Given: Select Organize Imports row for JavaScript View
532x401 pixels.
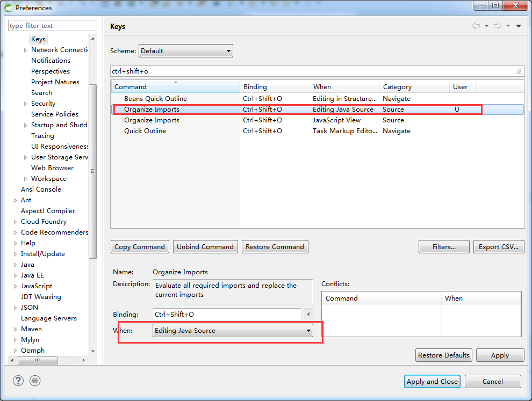Looking at the screenshot, I should tap(317, 120).
